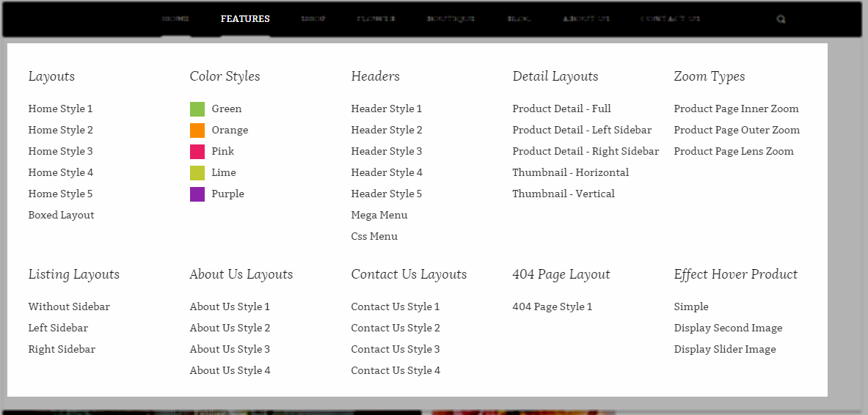Open About Us Style 4
This screenshot has height=415, width=868.
(x=230, y=370)
